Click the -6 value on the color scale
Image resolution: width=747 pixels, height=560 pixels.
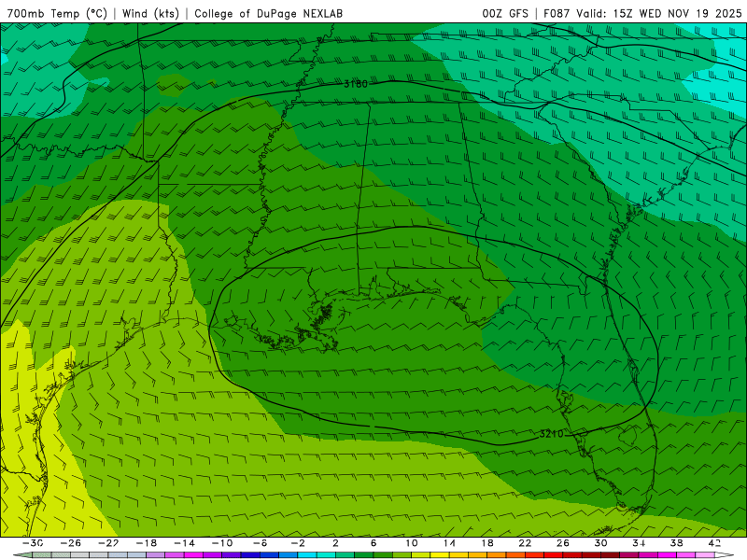(260, 543)
